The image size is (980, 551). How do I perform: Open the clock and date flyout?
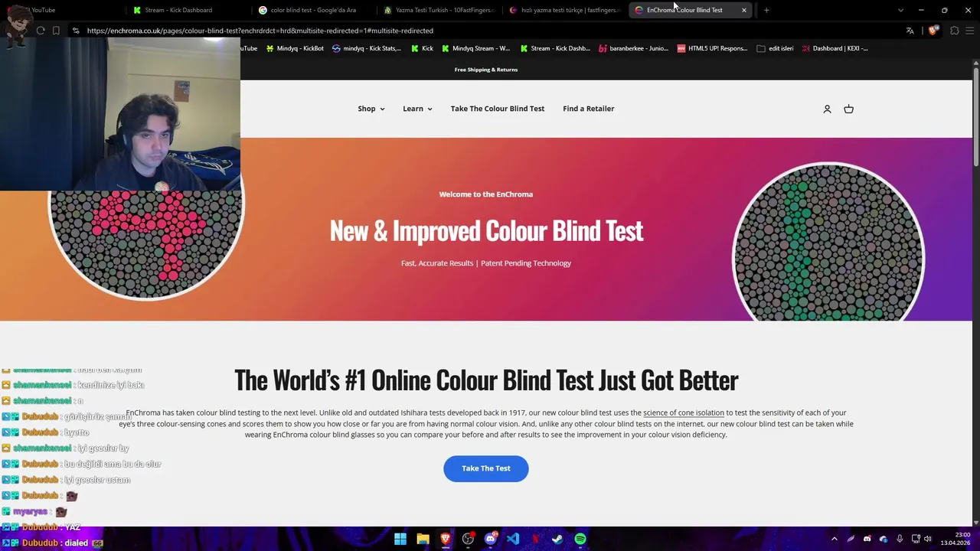(955, 539)
